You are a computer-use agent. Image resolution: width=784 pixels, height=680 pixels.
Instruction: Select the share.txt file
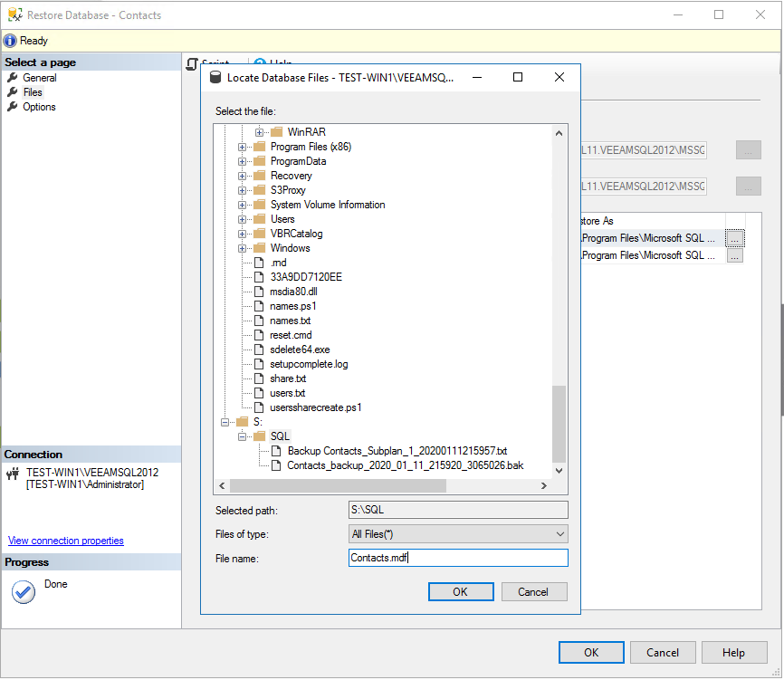(288, 379)
